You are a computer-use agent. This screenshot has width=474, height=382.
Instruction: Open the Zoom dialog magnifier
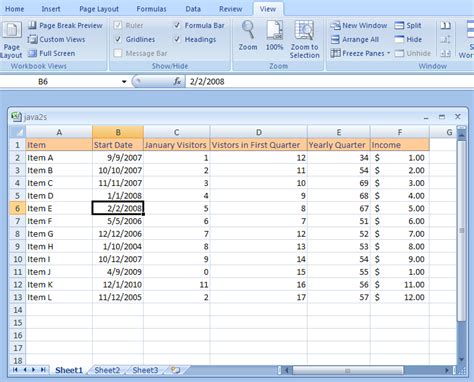point(248,36)
